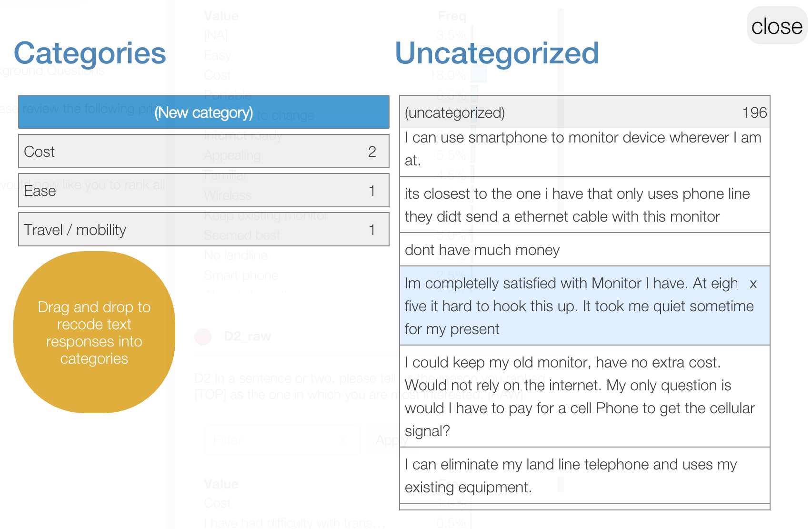This screenshot has height=529, width=812.
Task: Click the 'eliminate my land line' response
Action: tap(584, 476)
